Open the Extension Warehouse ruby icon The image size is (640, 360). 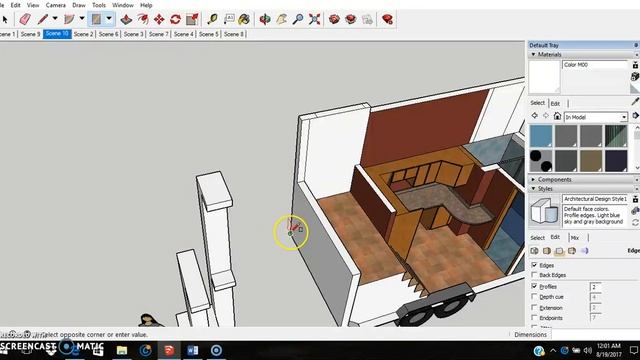(x=387, y=19)
